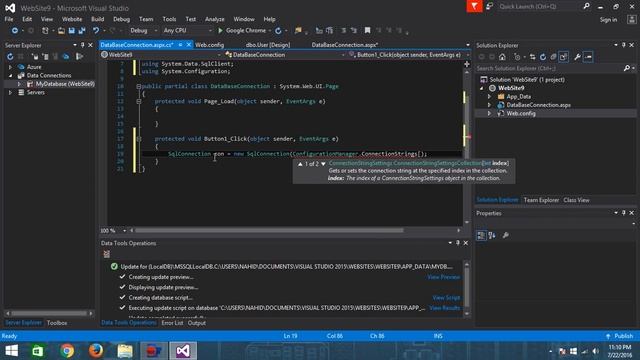Open the Build menu

tap(98, 19)
